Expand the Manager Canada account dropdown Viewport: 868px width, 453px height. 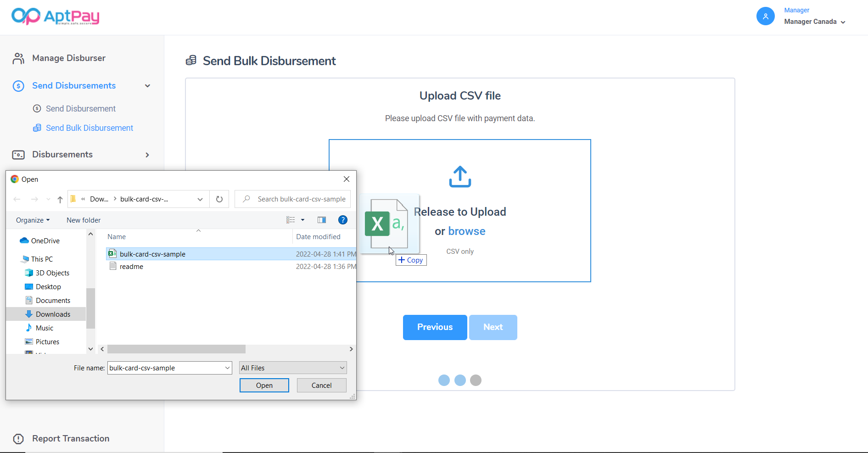click(x=815, y=22)
